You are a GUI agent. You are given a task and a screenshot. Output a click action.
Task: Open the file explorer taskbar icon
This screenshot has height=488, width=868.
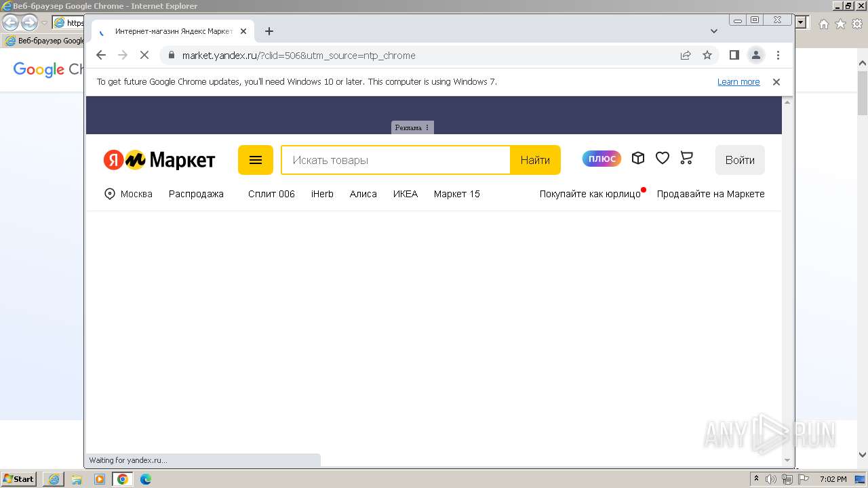77,479
